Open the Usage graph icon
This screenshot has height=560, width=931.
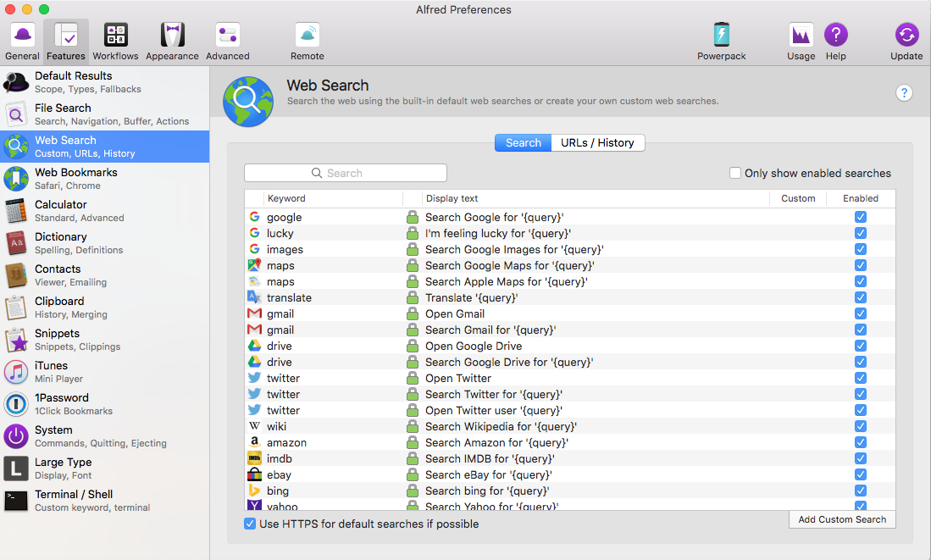[x=801, y=36]
